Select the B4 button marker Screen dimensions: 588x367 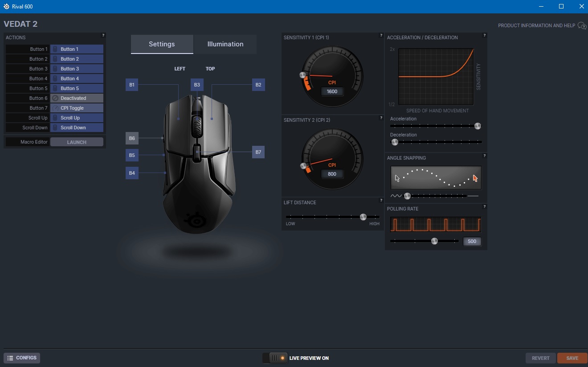tap(132, 173)
